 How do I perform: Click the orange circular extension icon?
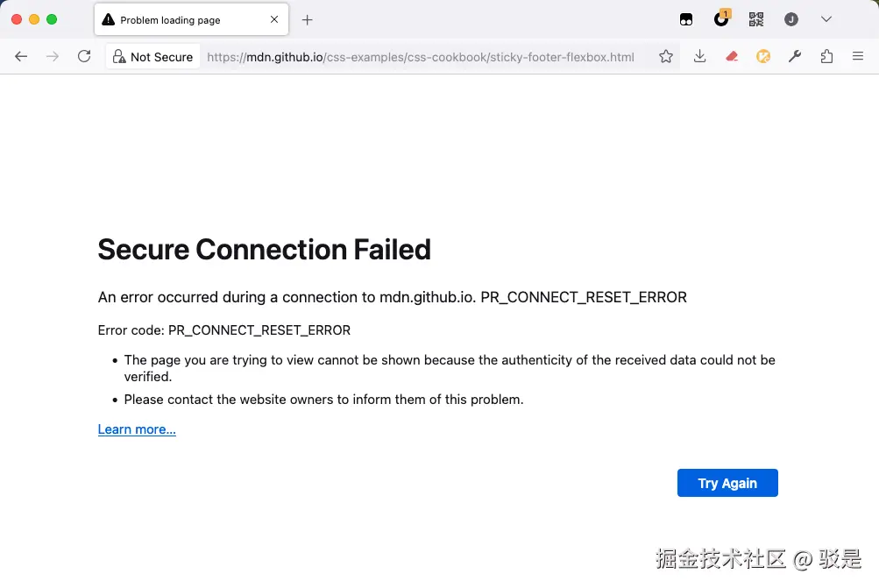click(763, 57)
